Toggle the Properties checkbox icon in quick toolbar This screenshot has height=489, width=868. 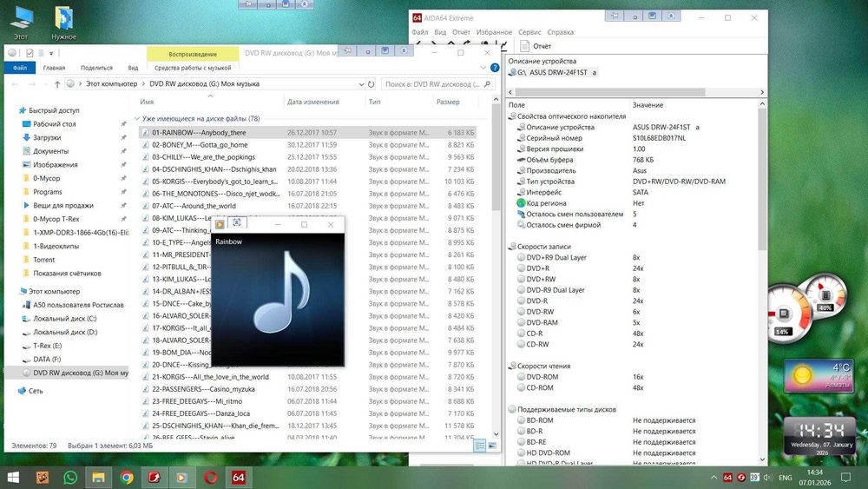(30, 53)
